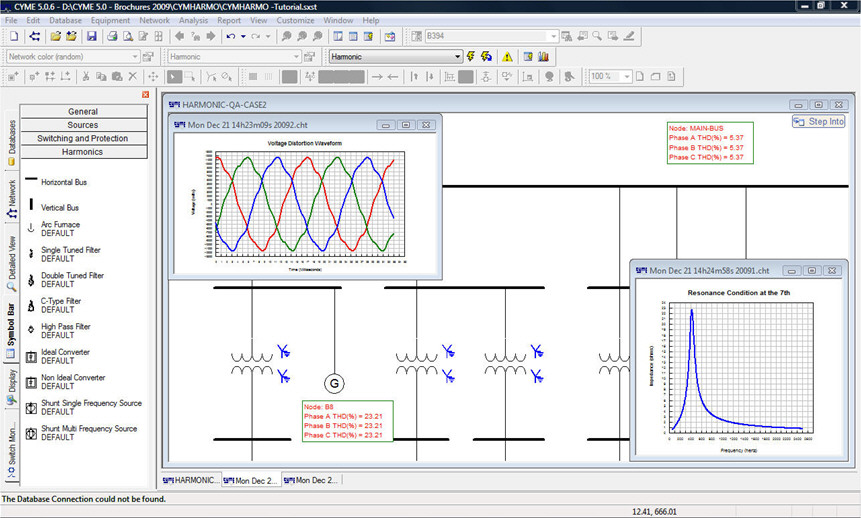Click the Save diskette icon in toolbar
The width and height of the screenshot is (861, 518).
91,37
